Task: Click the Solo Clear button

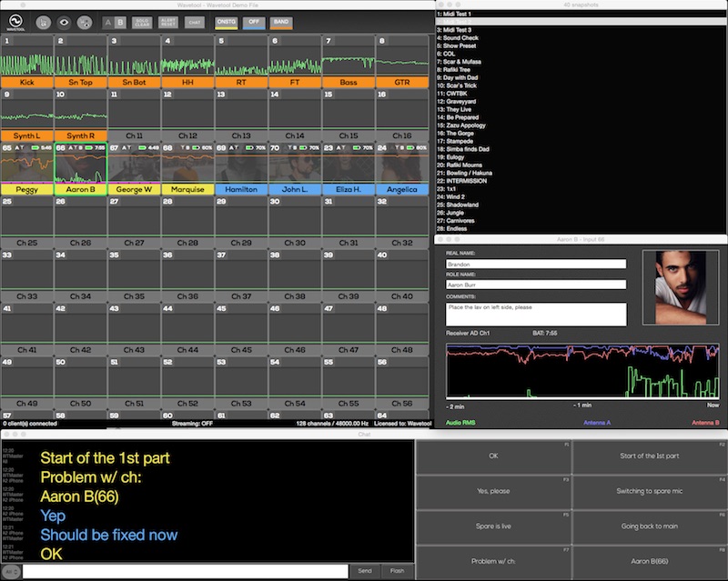Action: pyautogui.click(x=142, y=22)
